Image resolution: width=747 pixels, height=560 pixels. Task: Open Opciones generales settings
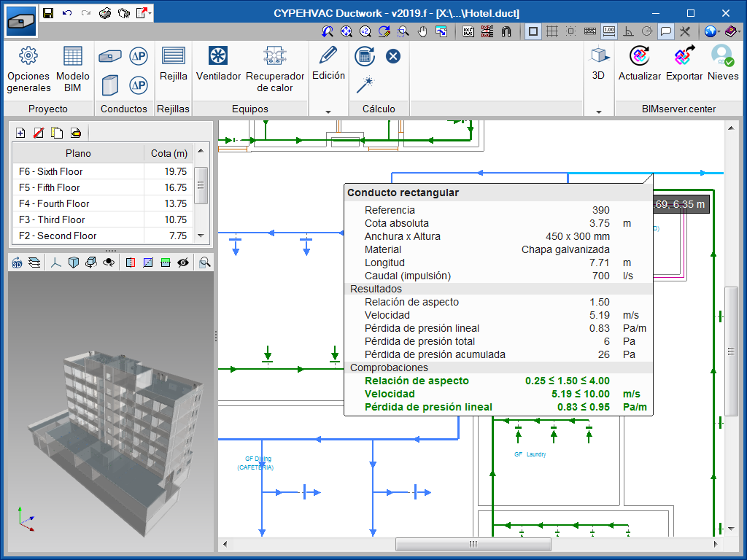(x=28, y=69)
